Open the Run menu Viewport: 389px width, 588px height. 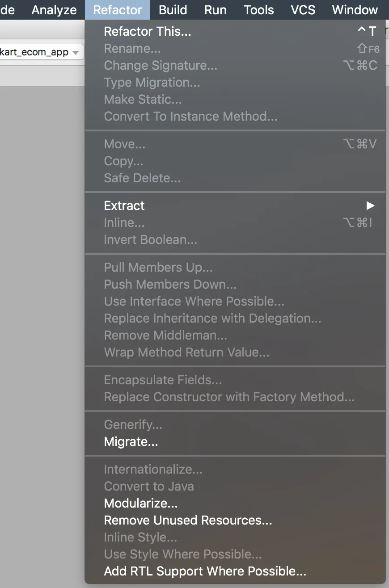click(x=215, y=10)
